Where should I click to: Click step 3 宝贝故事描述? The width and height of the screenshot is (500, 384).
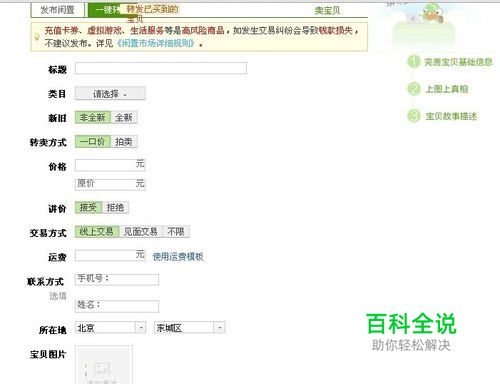point(442,116)
